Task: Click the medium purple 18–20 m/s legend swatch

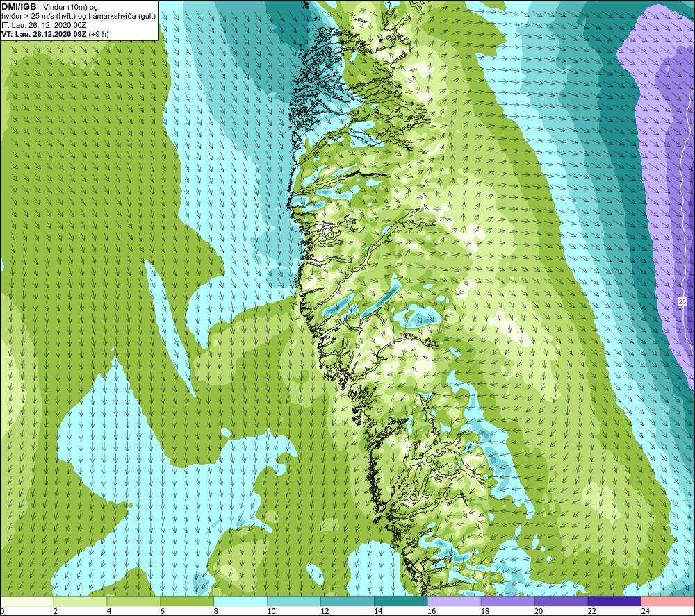Action: [507, 601]
